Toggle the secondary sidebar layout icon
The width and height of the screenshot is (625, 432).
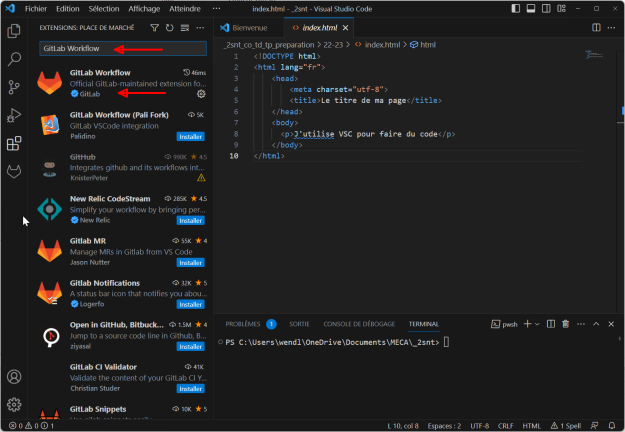(546, 8)
